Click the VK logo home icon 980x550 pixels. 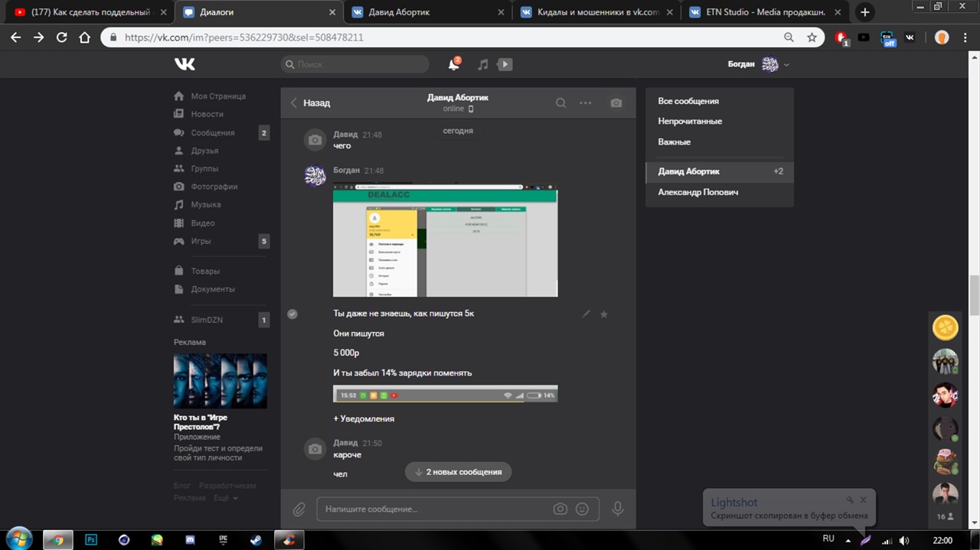[x=185, y=64]
